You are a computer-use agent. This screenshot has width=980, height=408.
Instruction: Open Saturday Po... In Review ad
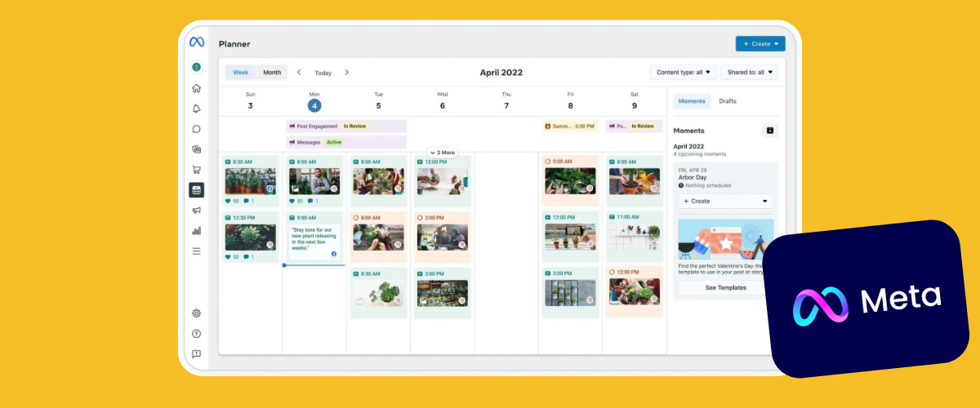coord(635,126)
